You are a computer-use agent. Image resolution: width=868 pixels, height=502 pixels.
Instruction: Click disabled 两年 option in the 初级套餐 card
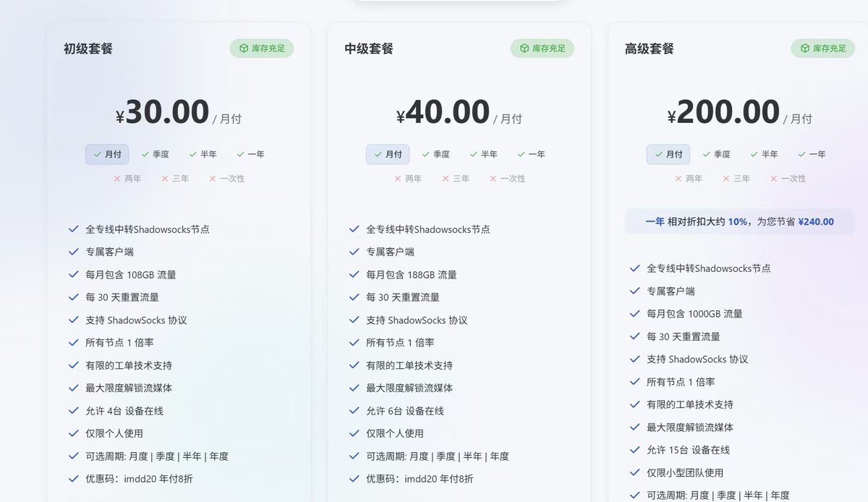click(127, 178)
